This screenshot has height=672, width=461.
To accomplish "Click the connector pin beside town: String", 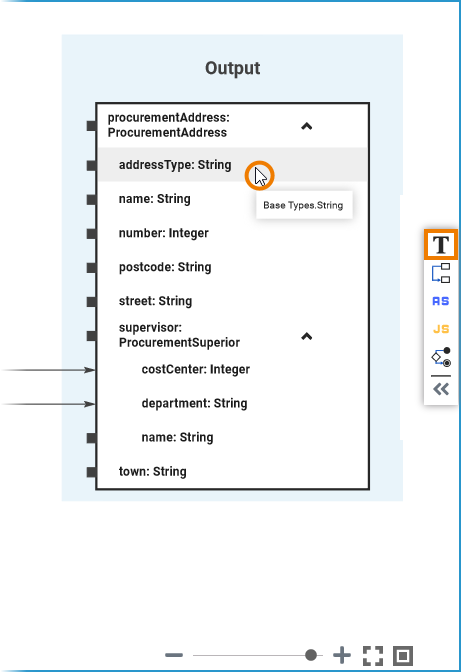I will 91,472.
